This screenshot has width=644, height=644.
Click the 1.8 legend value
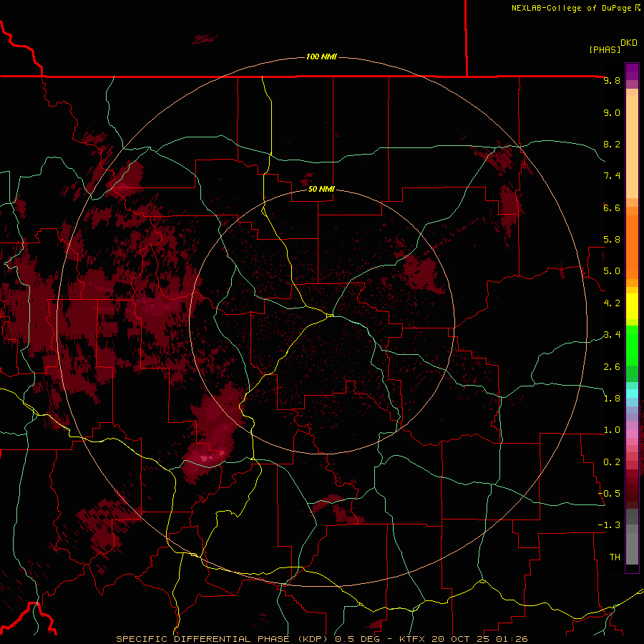point(612,399)
